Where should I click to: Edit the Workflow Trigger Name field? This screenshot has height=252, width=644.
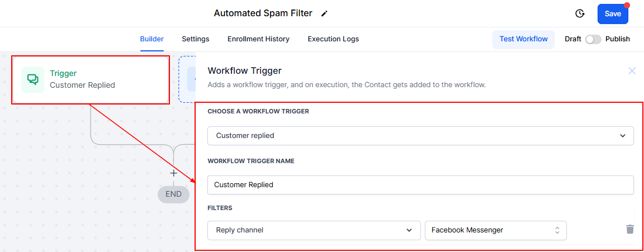[420, 185]
